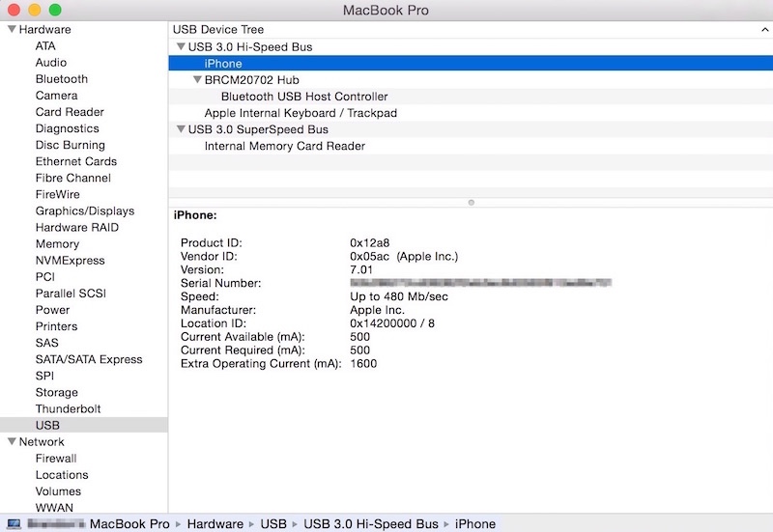Screen dimensions: 773x532
Task: Open the PCI section
Action: pos(44,277)
